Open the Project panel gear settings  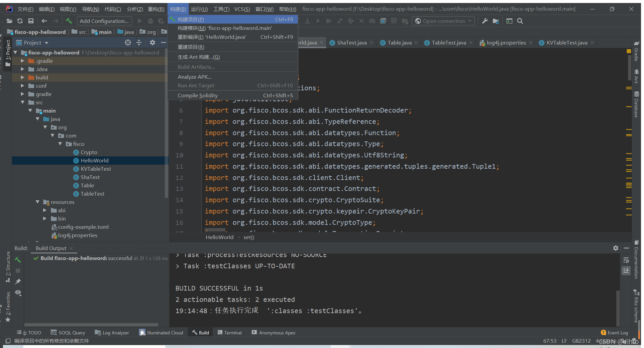(153, 43)
